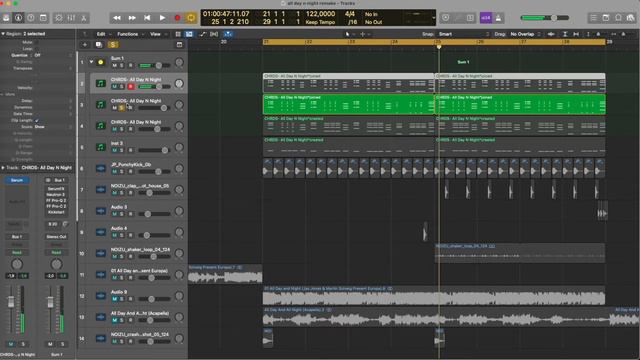Viewport: 640px width, 360px height.
Task: Click the waveform zoom icon
Action: [x=551, y=34]
